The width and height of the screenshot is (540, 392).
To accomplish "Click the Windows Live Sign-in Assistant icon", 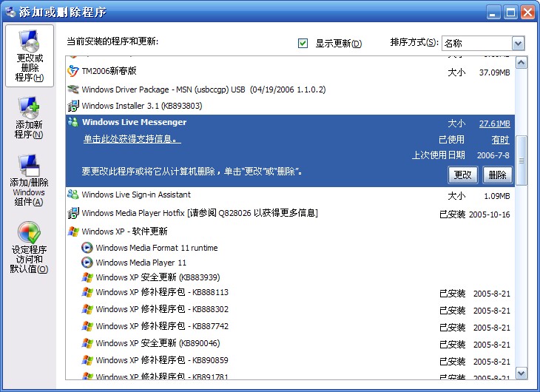I will tap(72, 195).
